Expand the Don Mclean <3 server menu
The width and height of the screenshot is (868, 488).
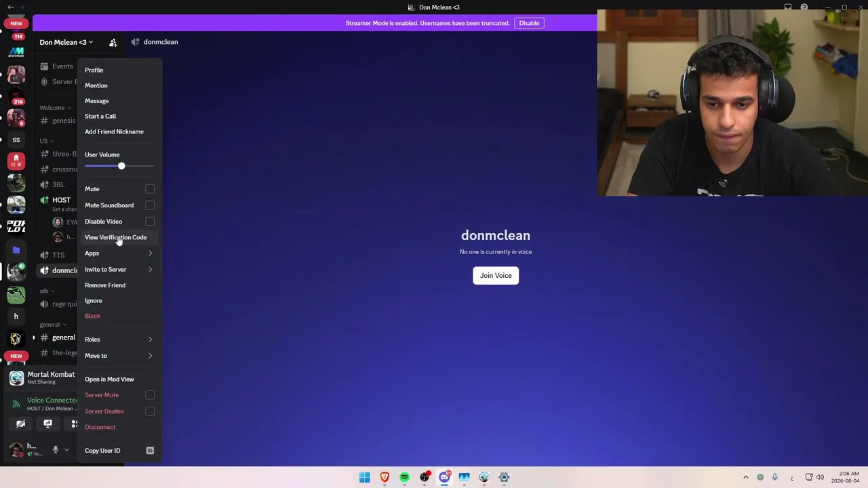tap(66, 42)
